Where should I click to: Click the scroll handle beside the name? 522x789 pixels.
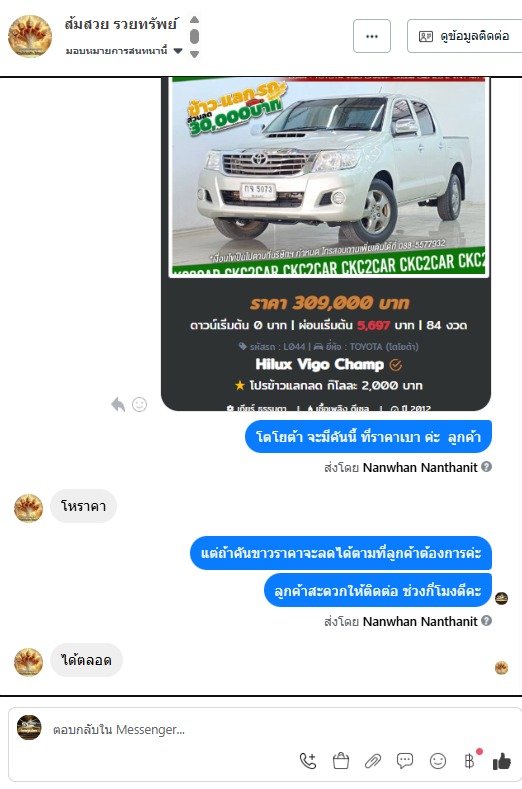(x=194, y=37)
